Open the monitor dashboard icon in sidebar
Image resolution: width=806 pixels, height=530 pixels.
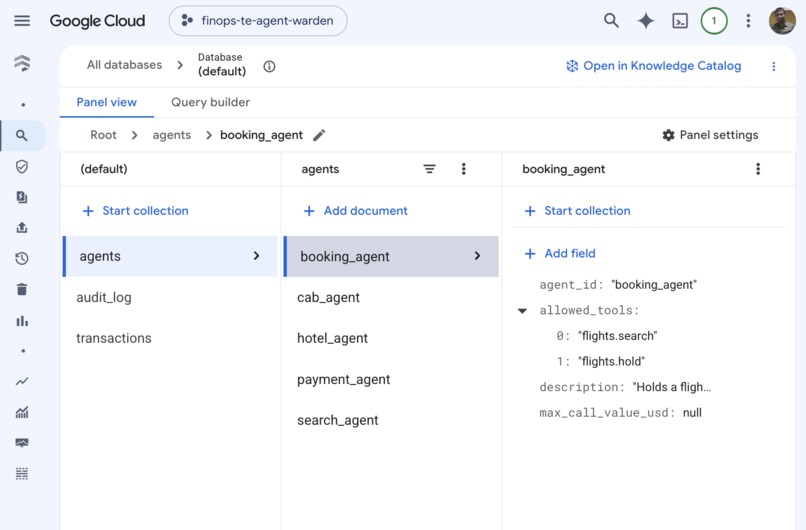pos(22,443)
